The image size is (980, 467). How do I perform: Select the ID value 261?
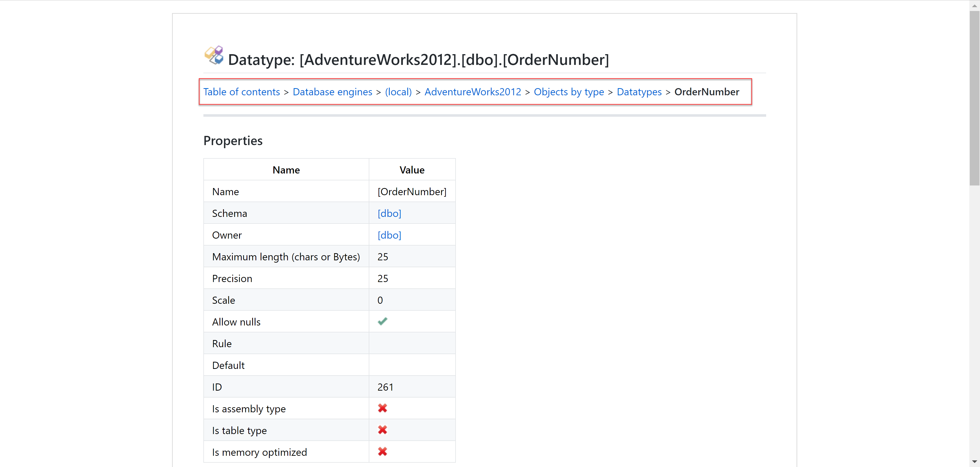385,387
